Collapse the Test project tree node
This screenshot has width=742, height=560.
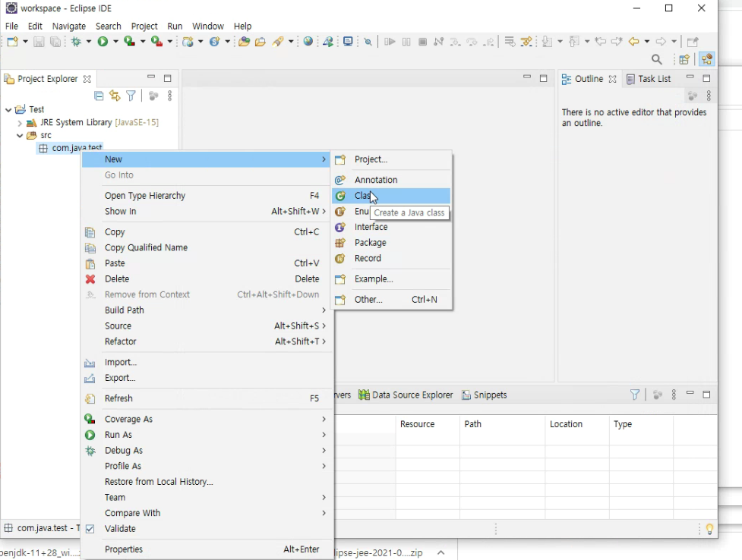click(x=8, y=110)
